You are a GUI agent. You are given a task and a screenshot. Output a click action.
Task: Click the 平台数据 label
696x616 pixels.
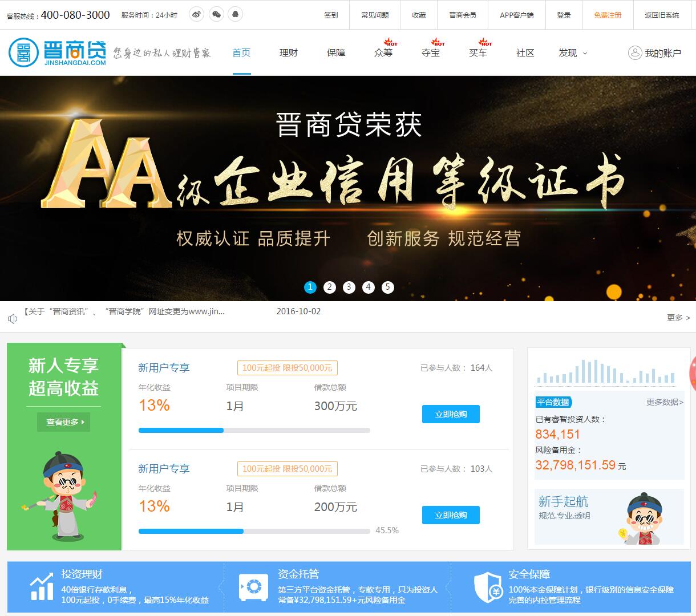click(x=553, y=402)
